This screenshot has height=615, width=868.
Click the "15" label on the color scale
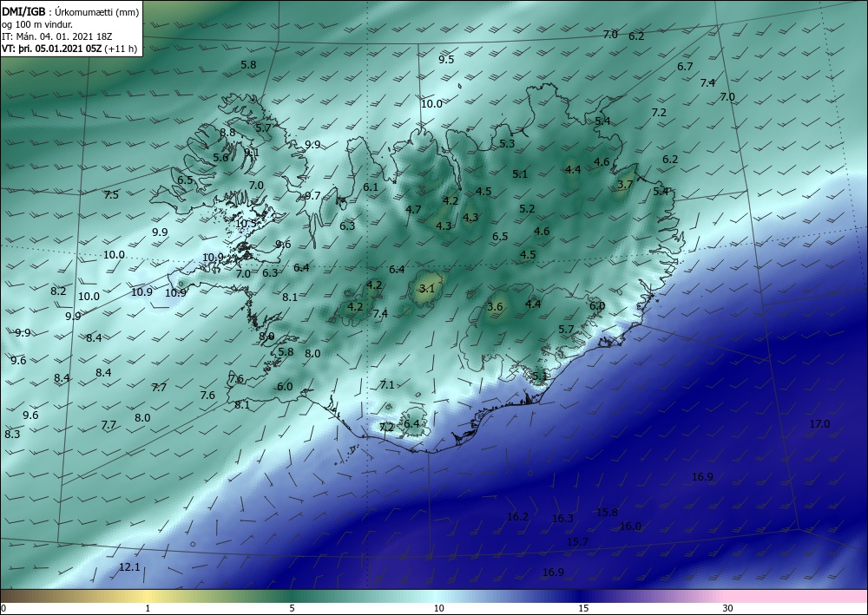[x=583, y=608]
